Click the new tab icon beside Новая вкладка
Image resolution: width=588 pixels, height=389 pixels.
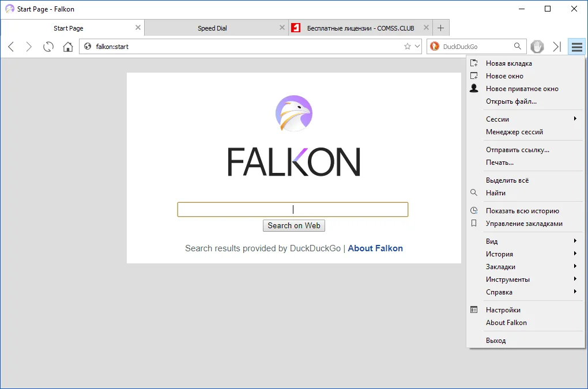point(474,63)
